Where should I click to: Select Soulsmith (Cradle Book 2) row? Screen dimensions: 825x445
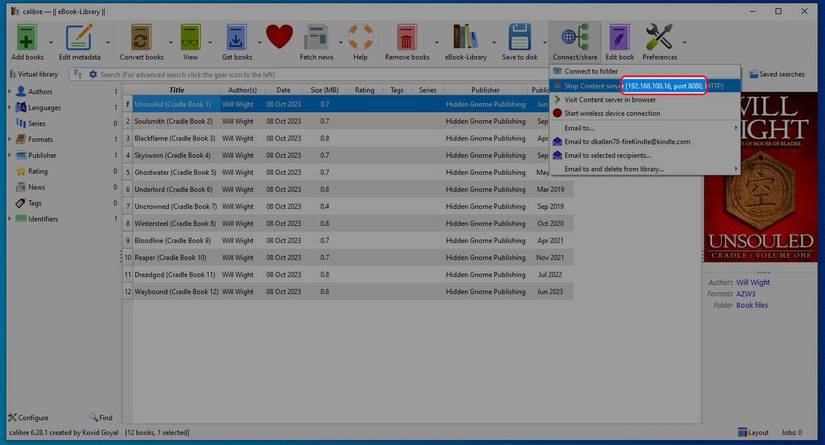(x=348, y=122)
